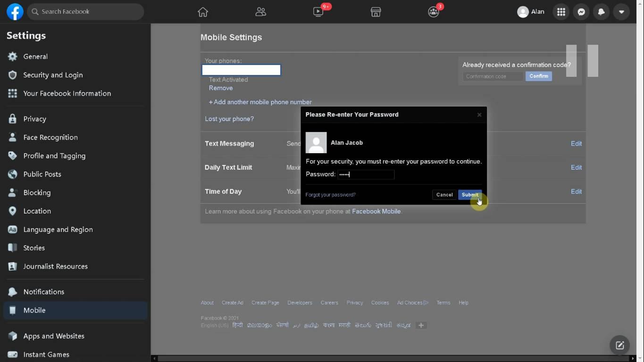644x362 pixels.
Task: Open the Help footer link
Action: (x=463, y=303)
